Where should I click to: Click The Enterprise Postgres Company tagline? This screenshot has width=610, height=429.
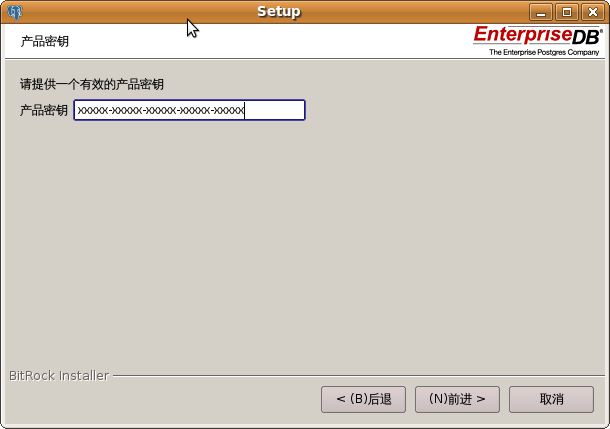click(544, 52)
